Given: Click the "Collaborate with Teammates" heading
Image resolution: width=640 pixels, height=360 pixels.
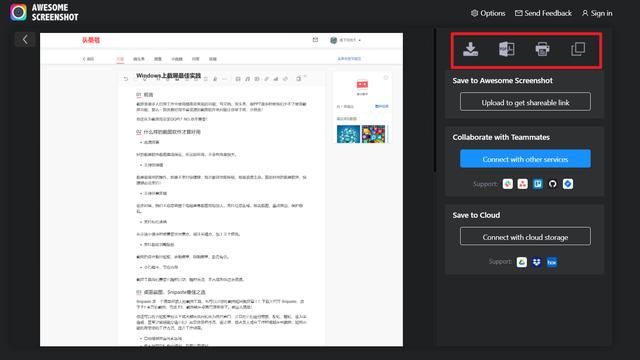Looking at the screenshot, I should [501, 137].
